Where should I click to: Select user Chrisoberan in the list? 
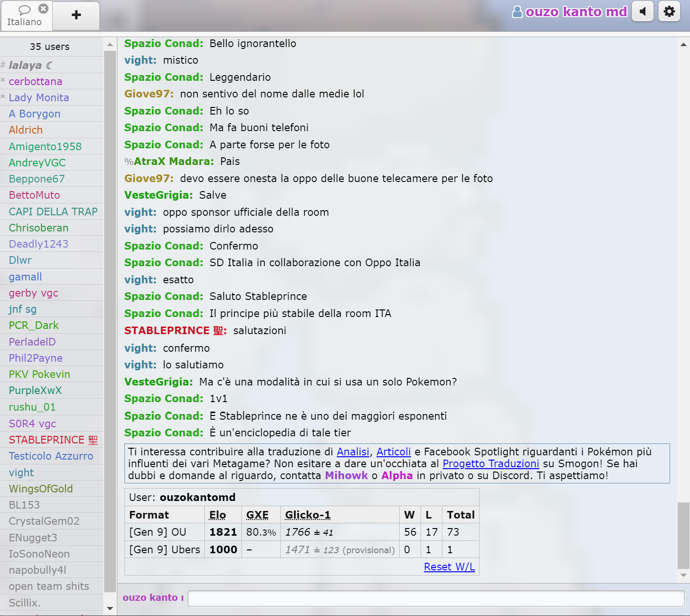click(51, 228)
